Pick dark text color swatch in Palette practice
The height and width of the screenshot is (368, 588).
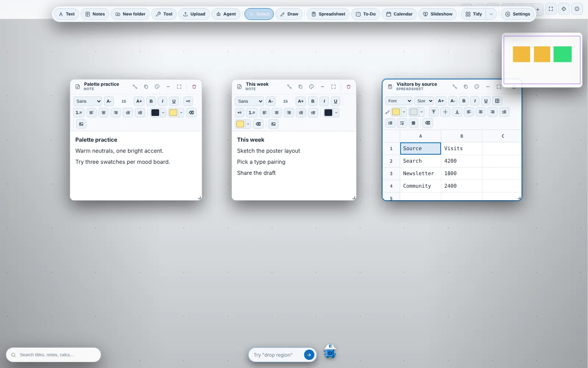(x=155, y=113)
